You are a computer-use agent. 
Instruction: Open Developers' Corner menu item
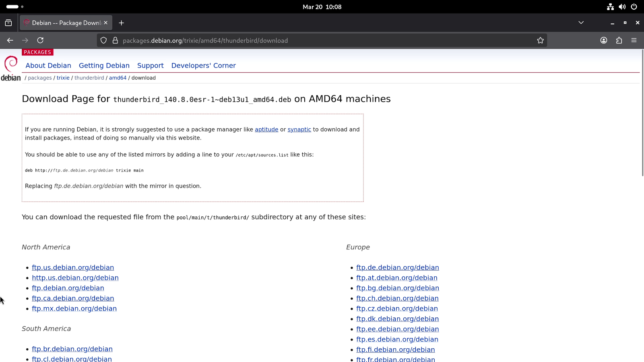tap(204, 66)
